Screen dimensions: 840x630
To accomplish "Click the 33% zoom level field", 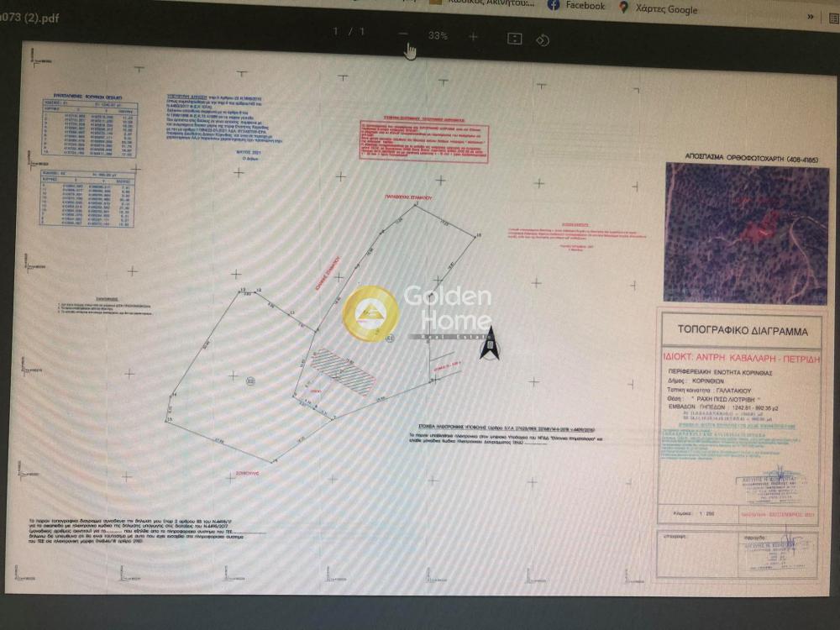I will pos(438,35).
